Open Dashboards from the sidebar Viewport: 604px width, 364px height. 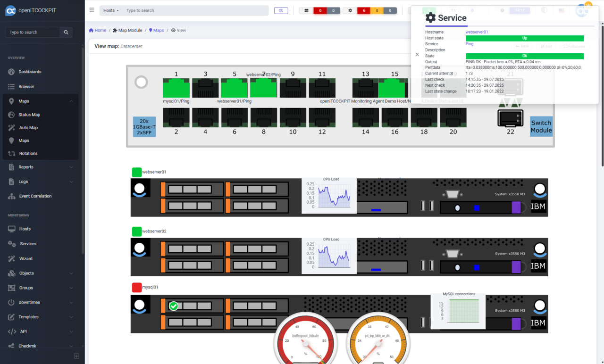(x=30, y=72)
